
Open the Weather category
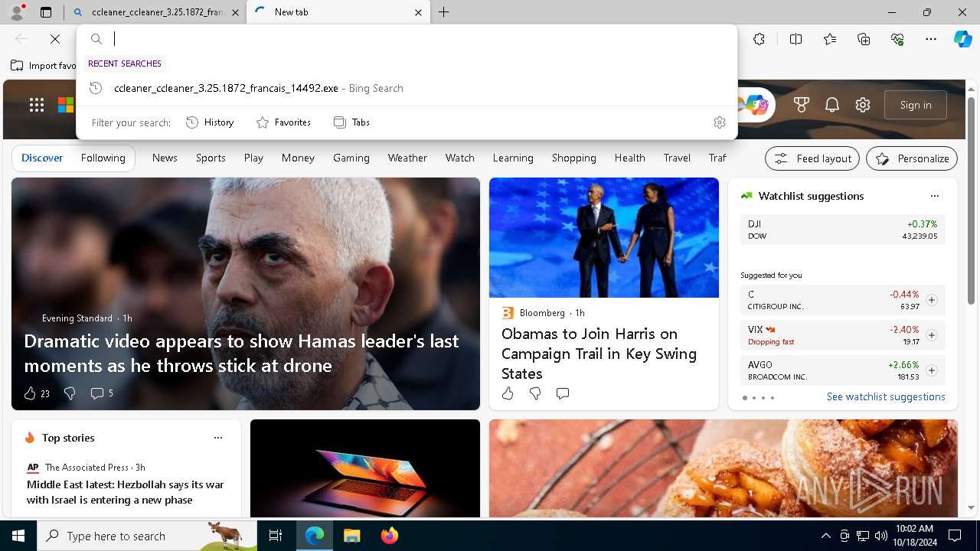pyautogui.click(x=407, y=158)
